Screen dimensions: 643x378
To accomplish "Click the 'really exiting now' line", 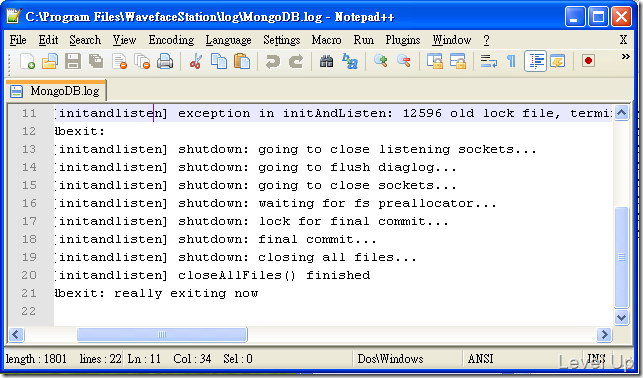I will click(x=156, y=294).
